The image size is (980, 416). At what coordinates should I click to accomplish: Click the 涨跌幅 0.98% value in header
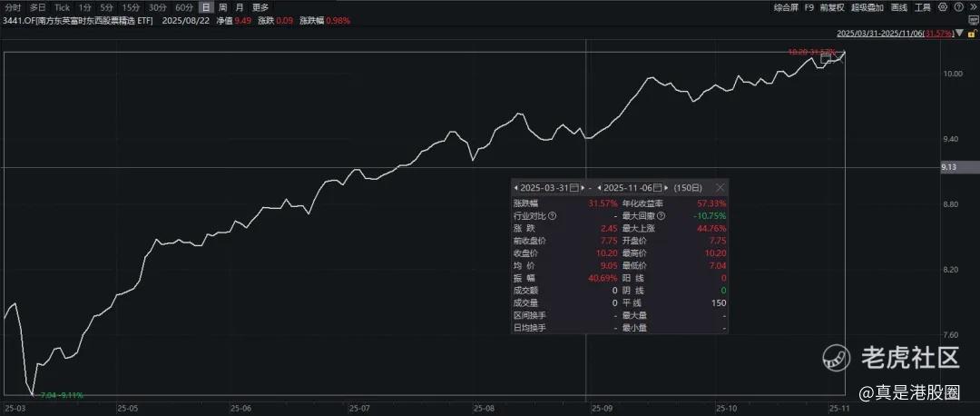[x=338, y=20]
